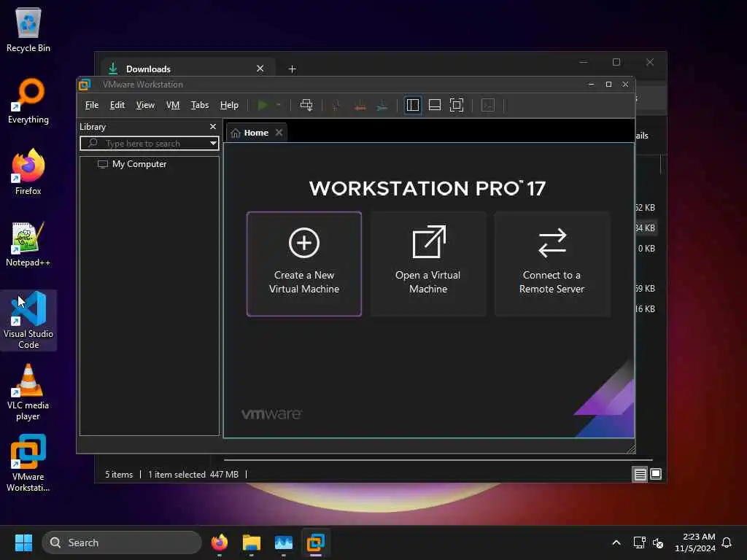
Task: Open the VM menu
Action: (172, 105)
